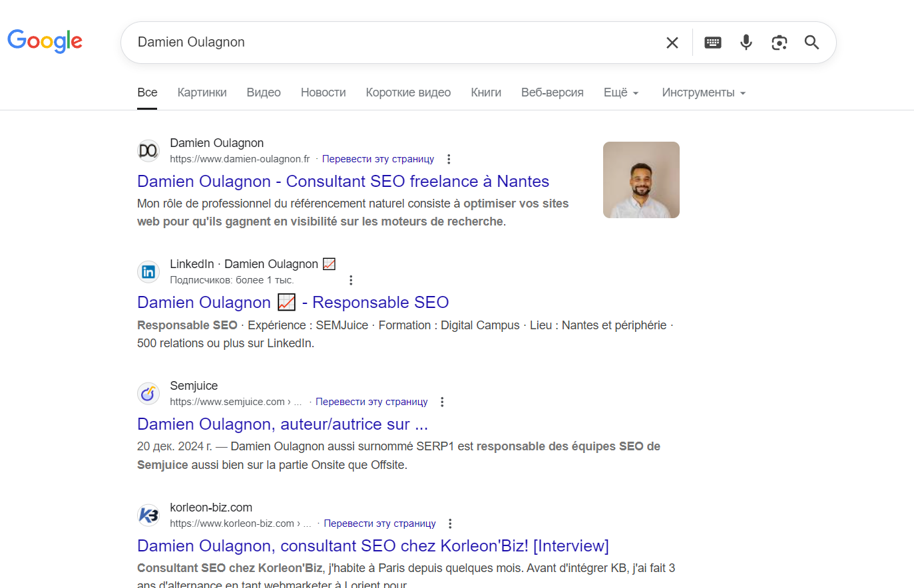The height and width of the screenshot is (588, 914).
Task: Click inside the search input field
Action: (333, 41)
